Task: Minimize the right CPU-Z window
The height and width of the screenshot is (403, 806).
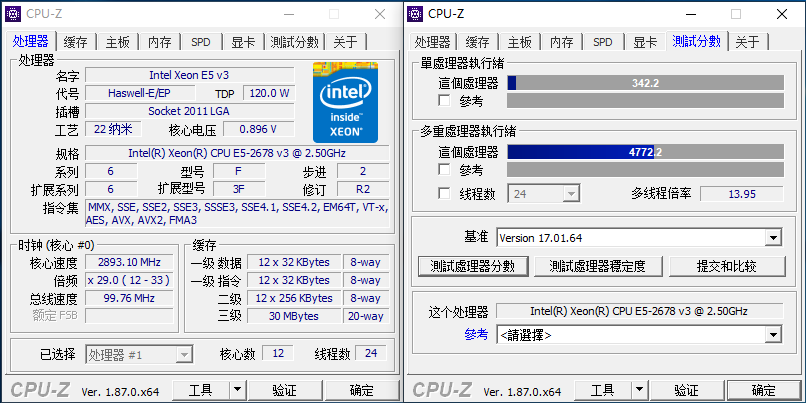Action: 691,14
